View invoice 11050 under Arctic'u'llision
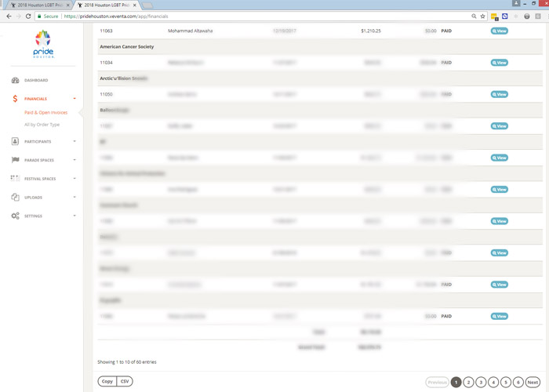Screen dimensions: 549x392 [500, 94]
